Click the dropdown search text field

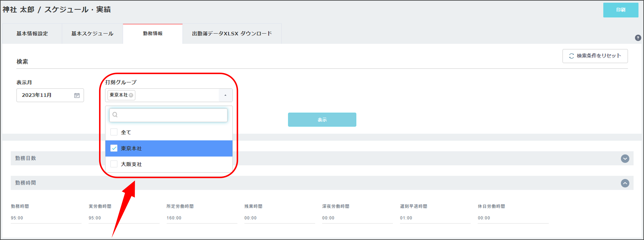tap(173, 115)
